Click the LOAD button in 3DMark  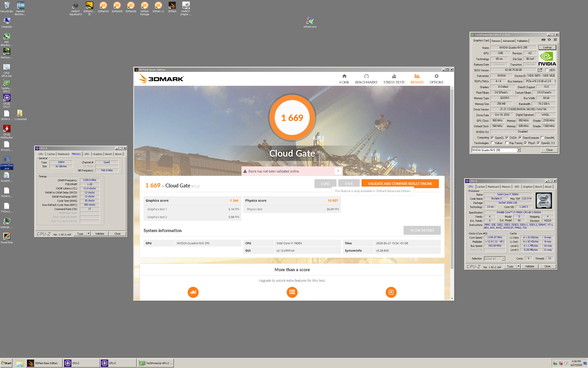click(325, 184)
